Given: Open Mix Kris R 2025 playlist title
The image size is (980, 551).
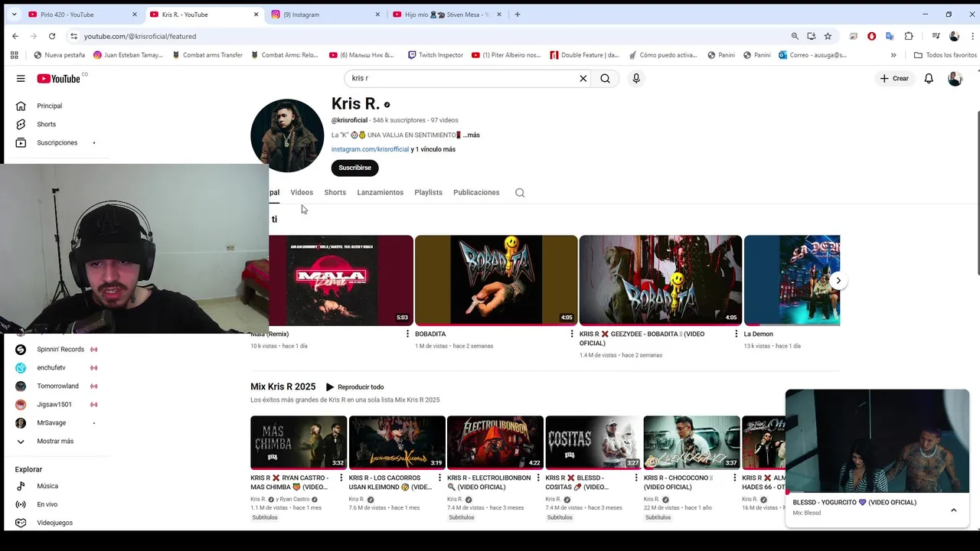Looking at the screenshot, I should pyautogui.click(x=283, y=386).
